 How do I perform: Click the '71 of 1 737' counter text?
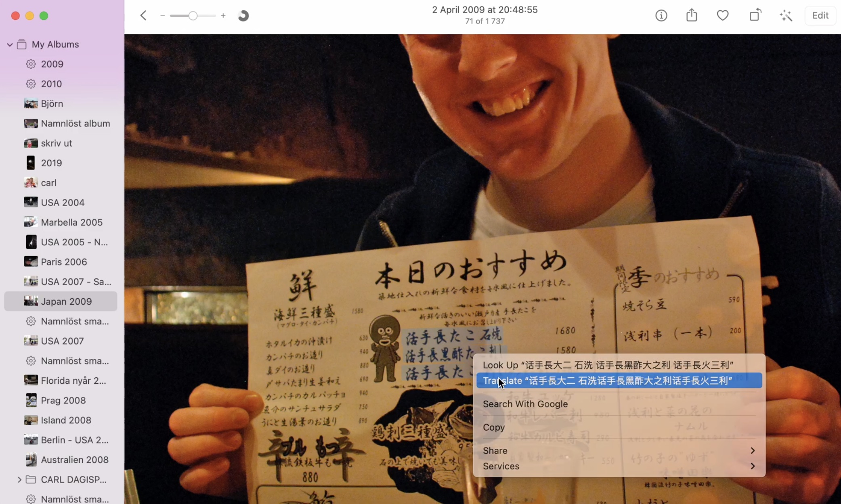(x=484, y=21)
